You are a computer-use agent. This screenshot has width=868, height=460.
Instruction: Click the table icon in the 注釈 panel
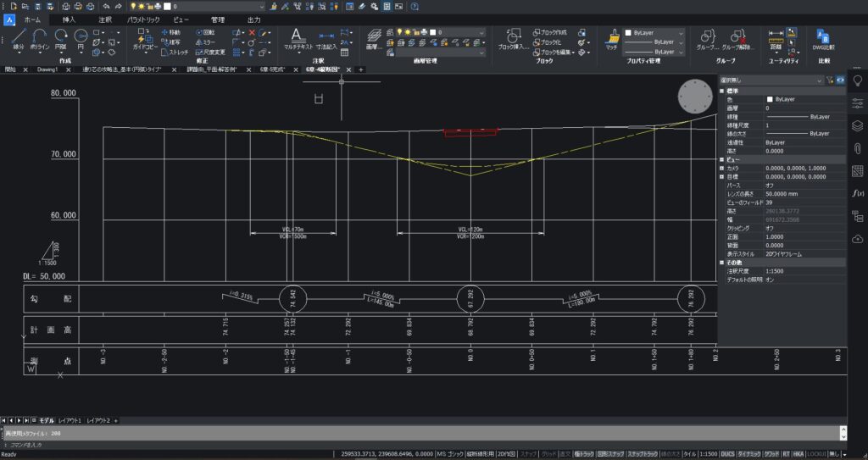pos(344,53)
